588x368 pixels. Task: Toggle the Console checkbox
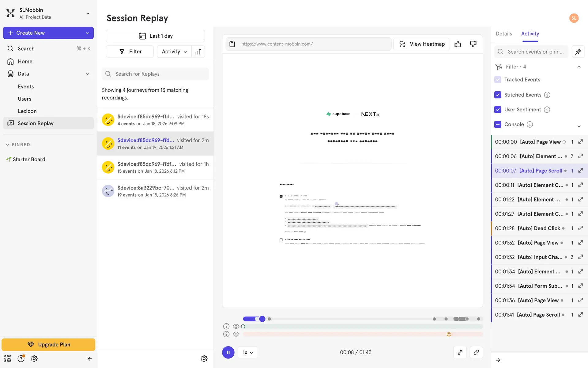(498, 124)
